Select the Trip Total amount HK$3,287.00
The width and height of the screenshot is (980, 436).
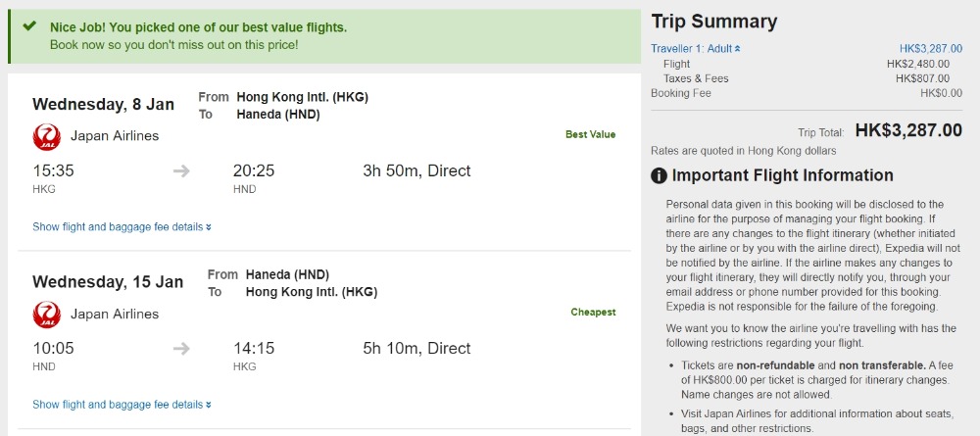pos(907,130)
